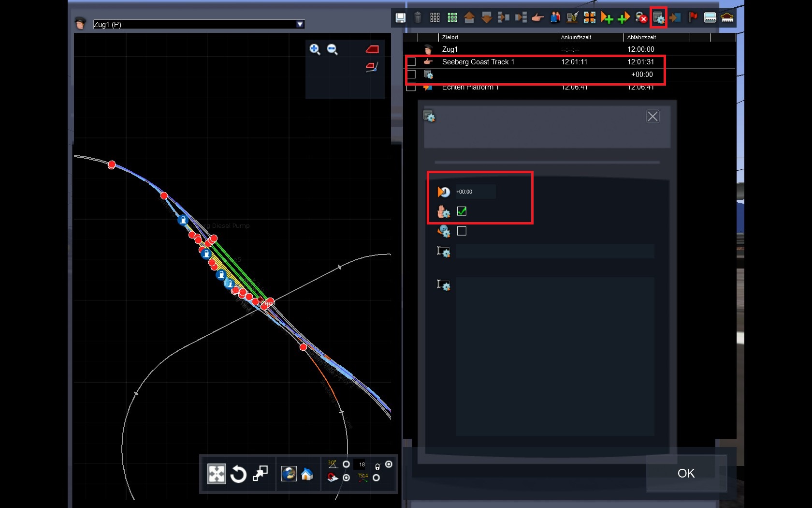Click the Abfahrtszeit column header
812x508 pixels.
[641, 37]
